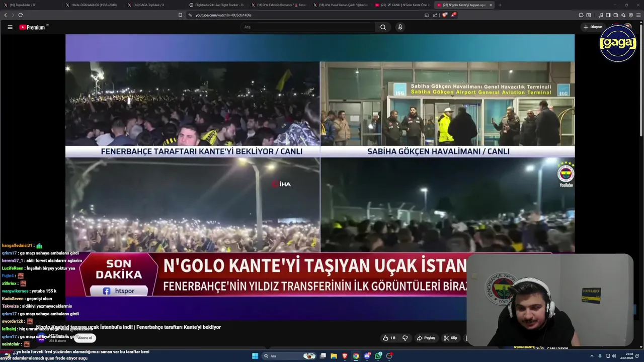Open OBS Studio from taskbar
This screenshot has height=362, width=644.
(x=389, y=356)
